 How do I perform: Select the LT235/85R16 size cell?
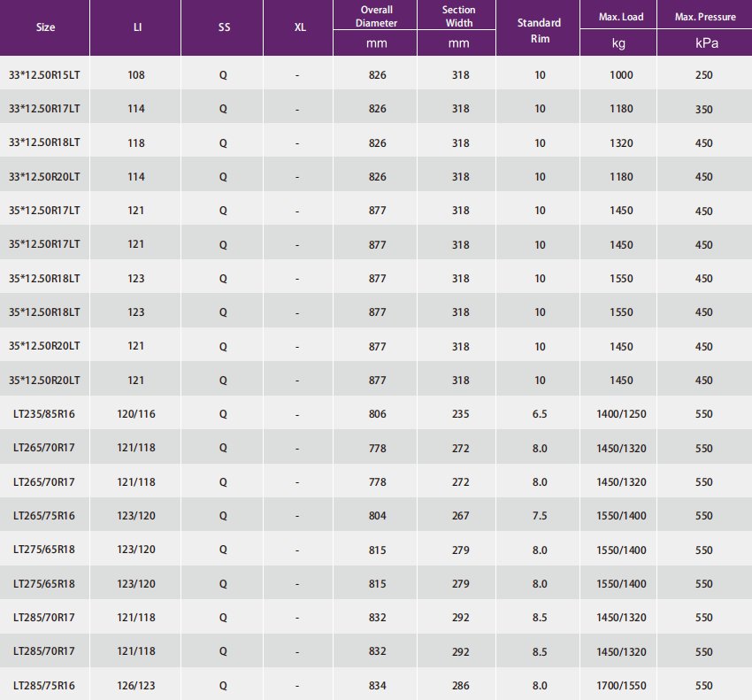click(x=44, y=414)
